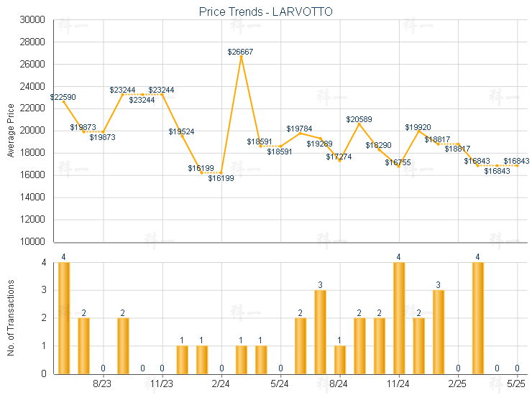The width and height of the screenshot is (532, 395).
Task: Click the $26667 peak data point
Action: tap(241, 56)
